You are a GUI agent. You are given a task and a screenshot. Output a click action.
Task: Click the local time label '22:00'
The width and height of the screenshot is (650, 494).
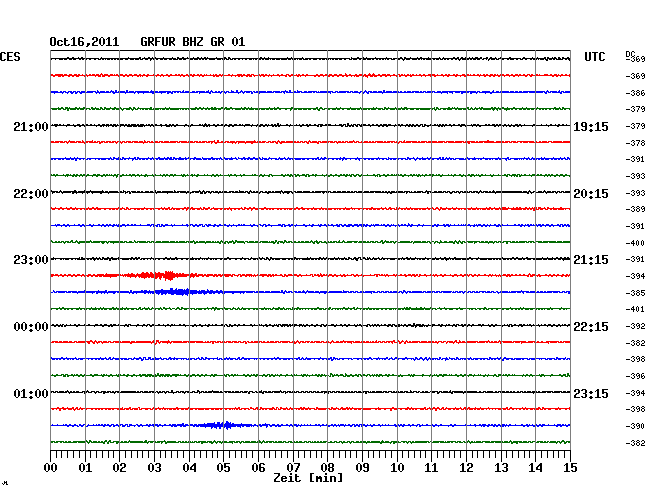[x=31, y=194]
